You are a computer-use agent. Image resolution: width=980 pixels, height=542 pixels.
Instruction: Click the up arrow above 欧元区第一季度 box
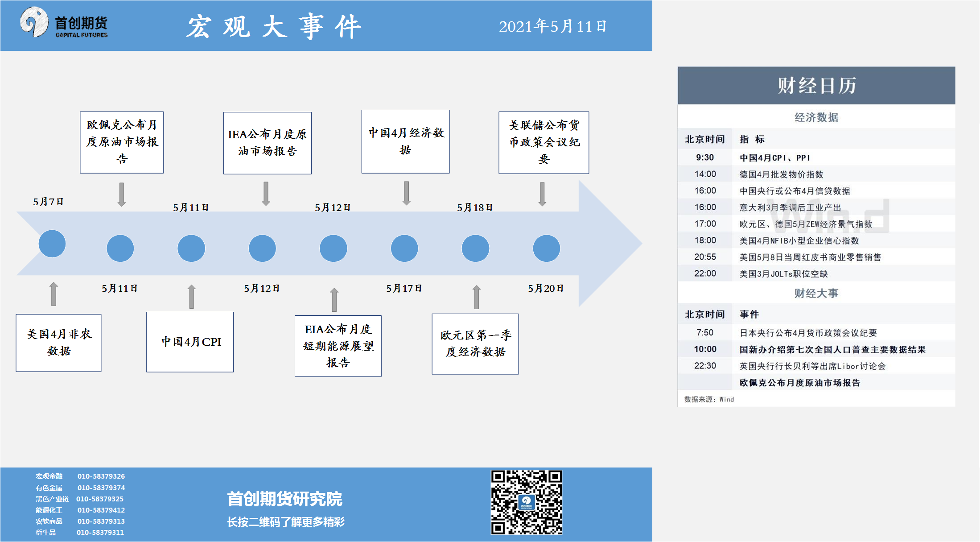point(477,297)
